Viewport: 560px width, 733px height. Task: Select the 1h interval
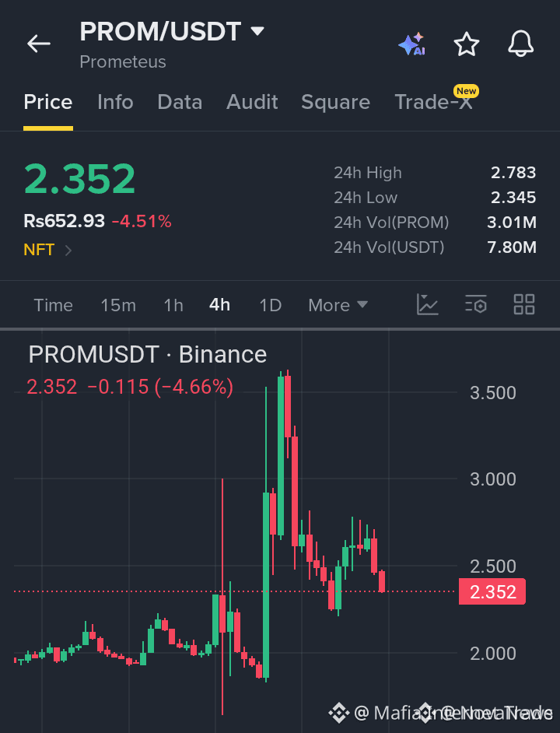click(x=173, y=305)
